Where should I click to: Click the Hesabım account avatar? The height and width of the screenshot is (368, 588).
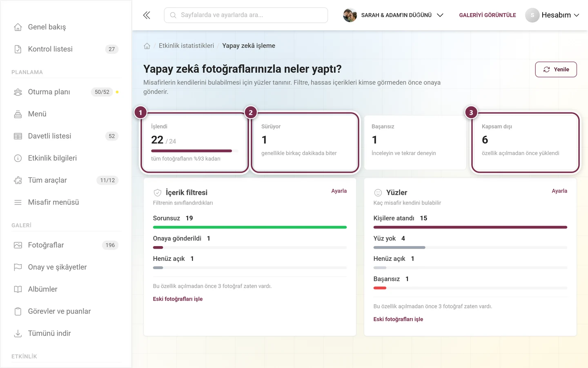(x=532, y=15)
